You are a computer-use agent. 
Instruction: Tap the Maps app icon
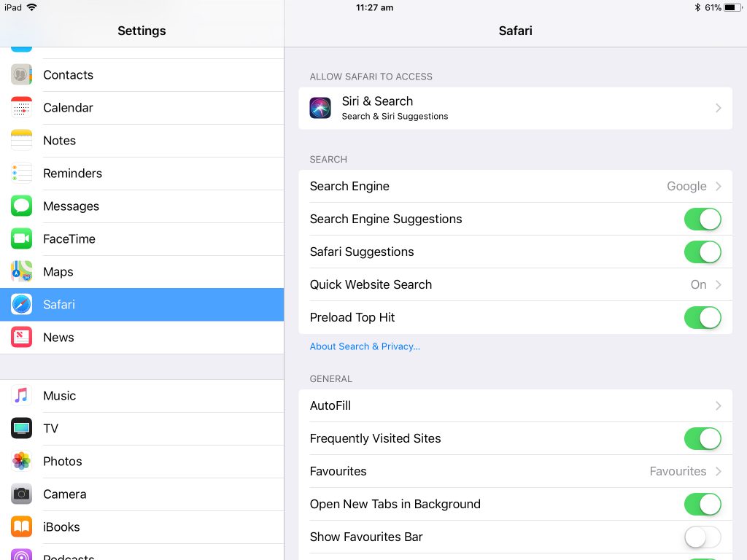point(21,272)
